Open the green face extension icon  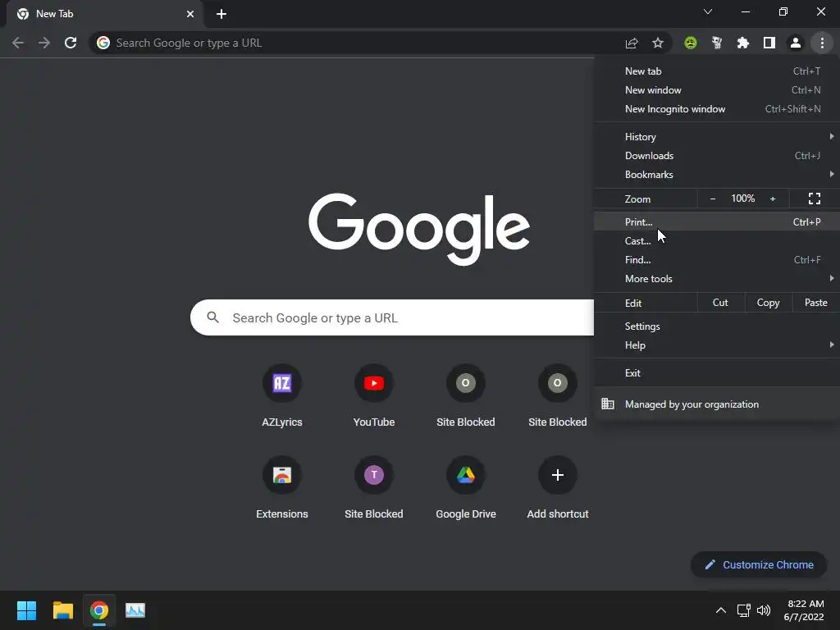click(691, 43)
